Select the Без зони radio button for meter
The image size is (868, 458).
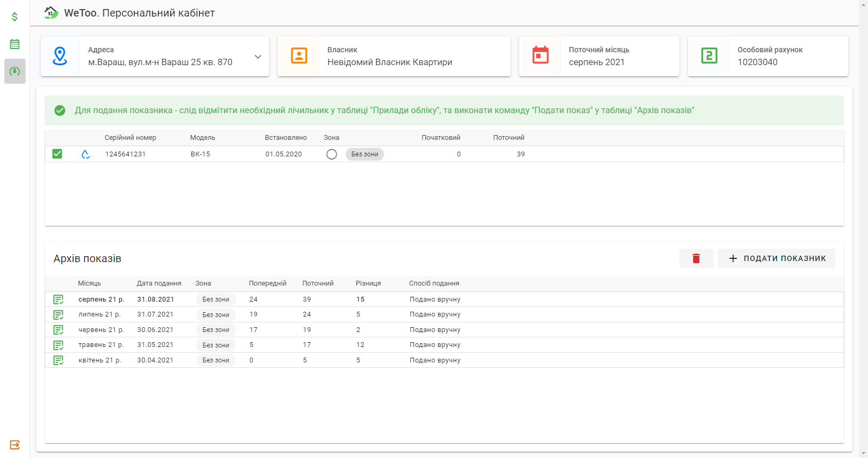[332, 154]
